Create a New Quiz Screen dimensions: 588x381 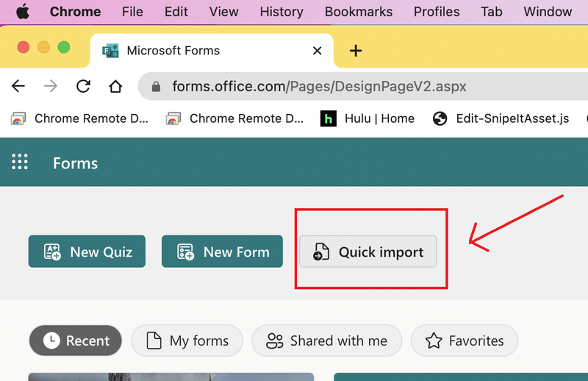click(87, 252)
